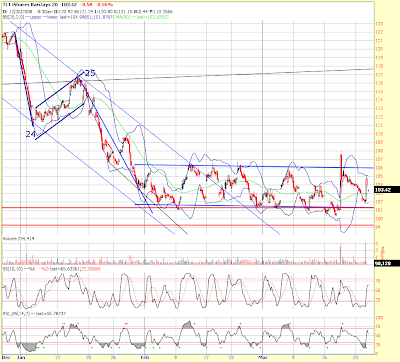Click the tall volume spike bar in March
The image size is (400, 362).
click(x=341, y=254)
